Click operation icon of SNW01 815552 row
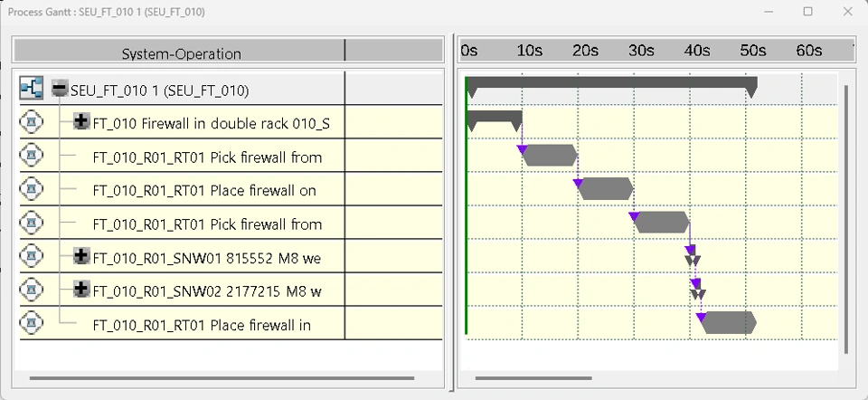Screen dimensions: 868x400 pos(31,256)
